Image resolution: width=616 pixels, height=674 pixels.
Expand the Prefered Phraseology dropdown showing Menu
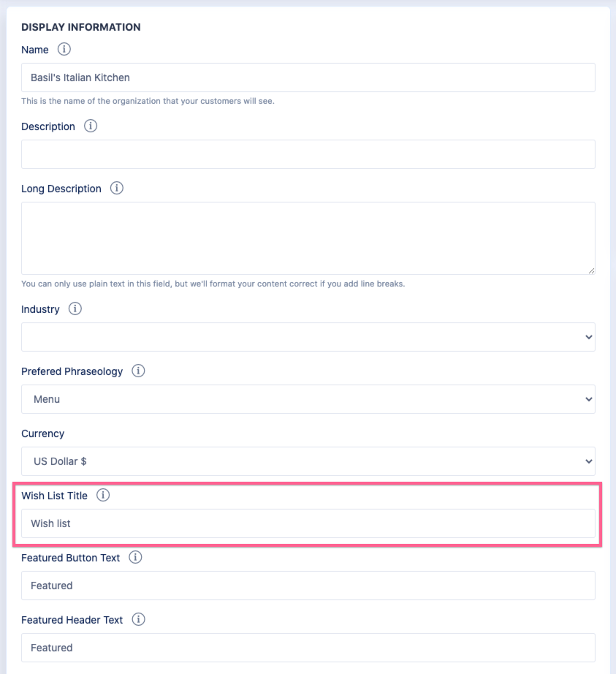pos(308,399)
